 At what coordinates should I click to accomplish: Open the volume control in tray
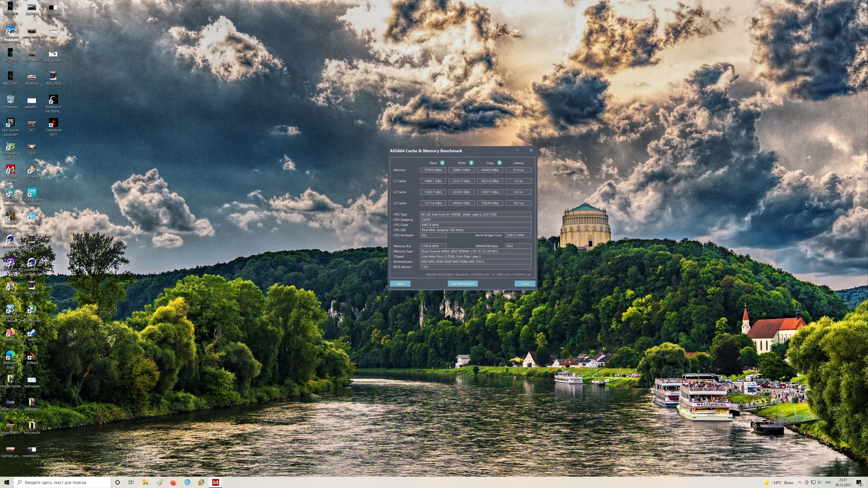tap(819, 482)
